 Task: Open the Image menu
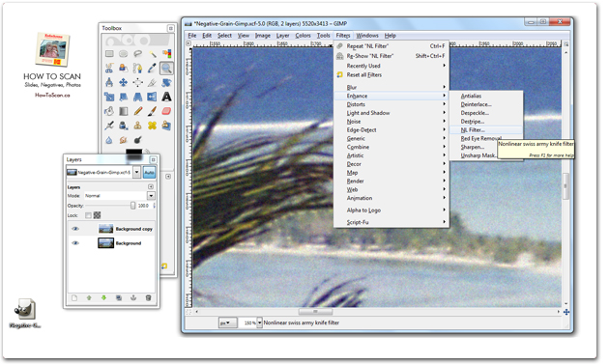click(x=263, y=36)
